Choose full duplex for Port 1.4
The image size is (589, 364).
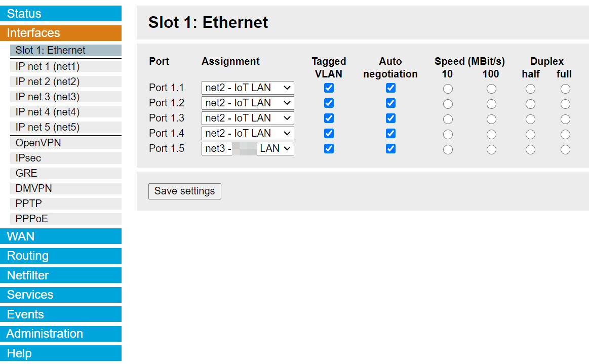pyautogui.click(x=565, y=134)
